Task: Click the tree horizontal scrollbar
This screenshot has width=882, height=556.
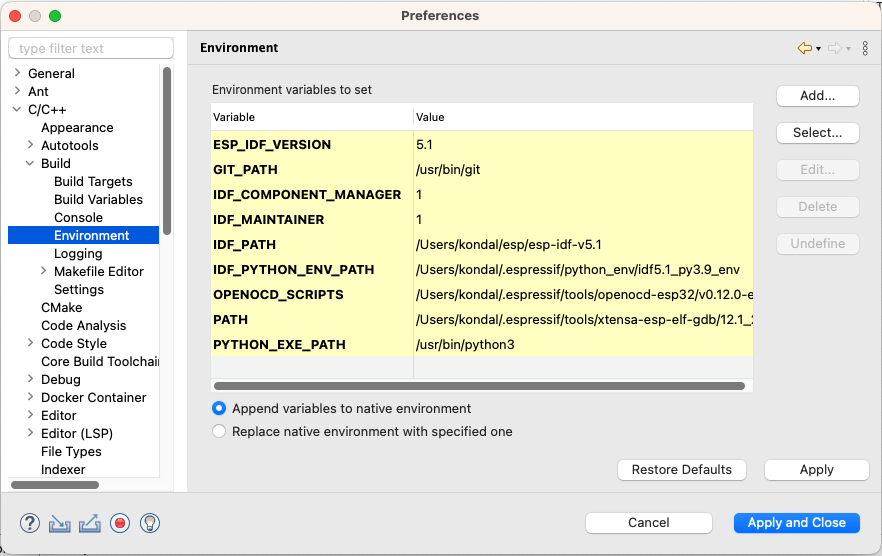Action: 55,485
